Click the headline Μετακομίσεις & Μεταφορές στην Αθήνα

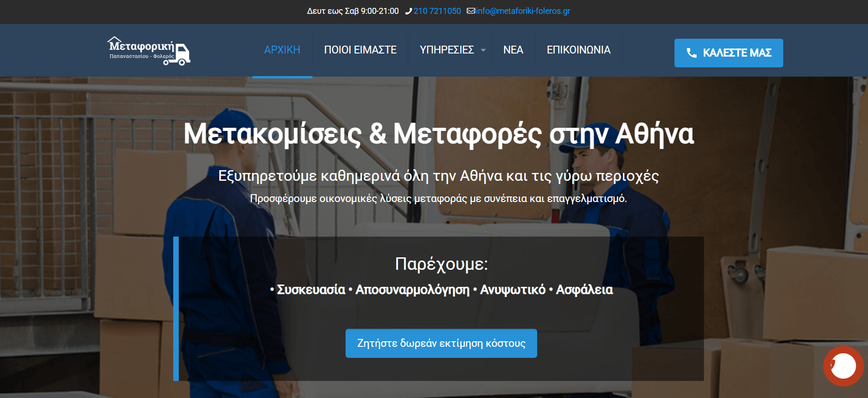439,134
